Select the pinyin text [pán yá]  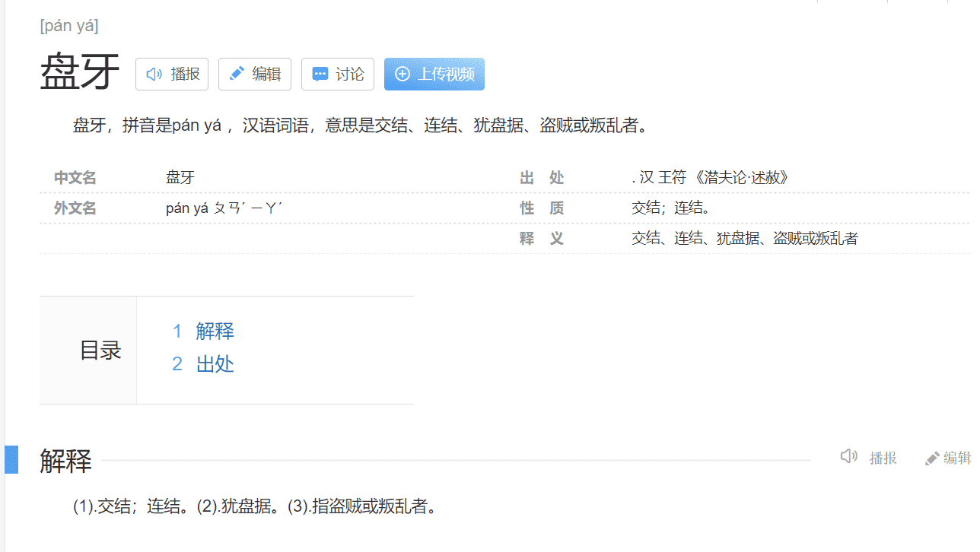click(x=69, y=26)
